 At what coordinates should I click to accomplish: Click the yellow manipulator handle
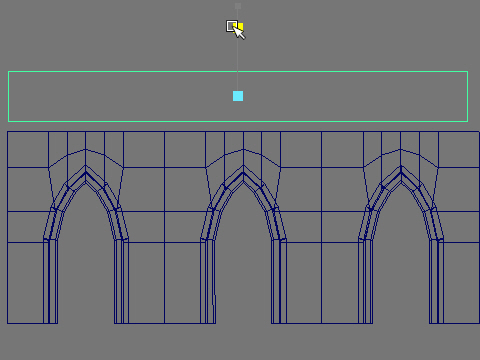(241, 26)
